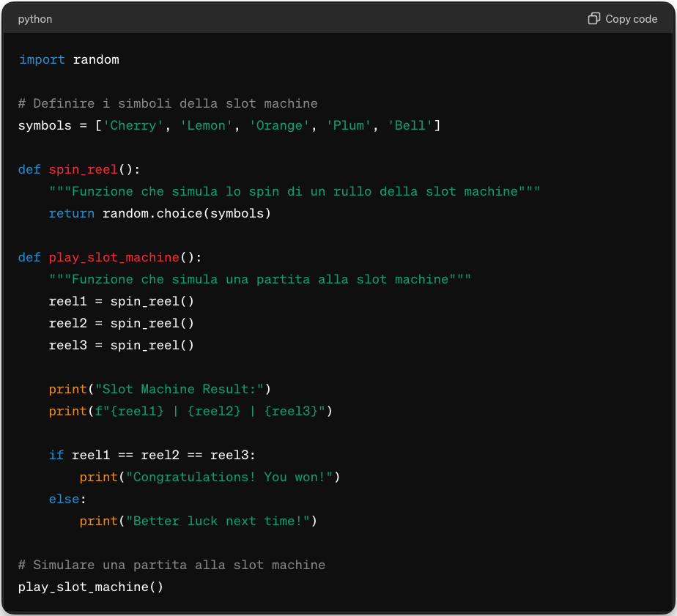Click the reel3 = spin_reel() line
The width and height of the screenshot is (677, 616).
pyautogui.click(x=121, y=345)
